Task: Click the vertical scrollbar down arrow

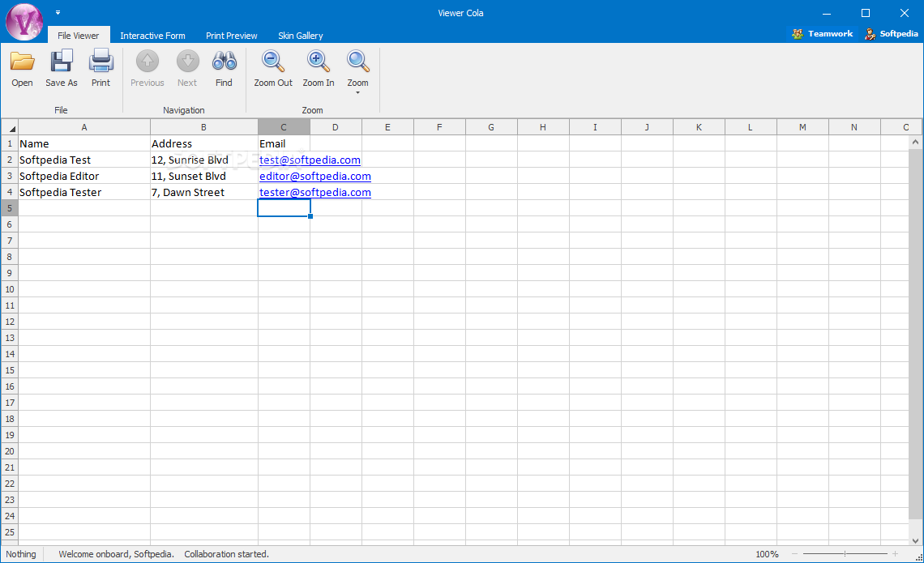Action: pyautogui.click(x=915, y=540)
